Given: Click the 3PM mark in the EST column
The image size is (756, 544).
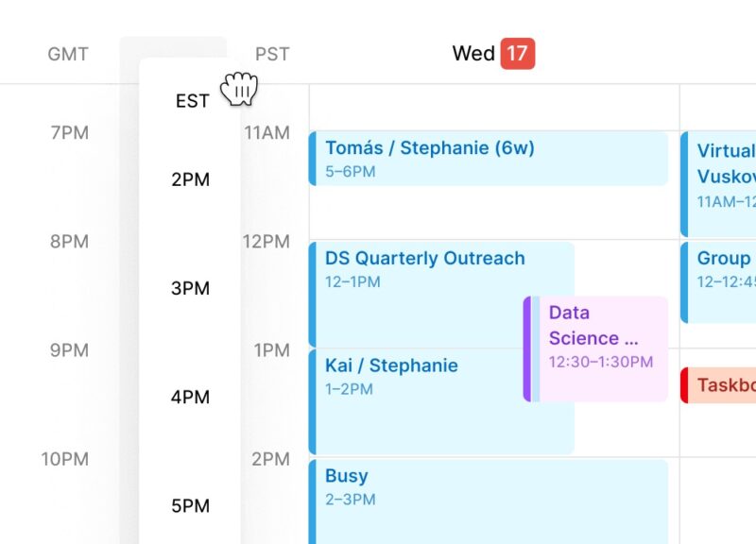Looking at the screenshot, I should point(192,288).
